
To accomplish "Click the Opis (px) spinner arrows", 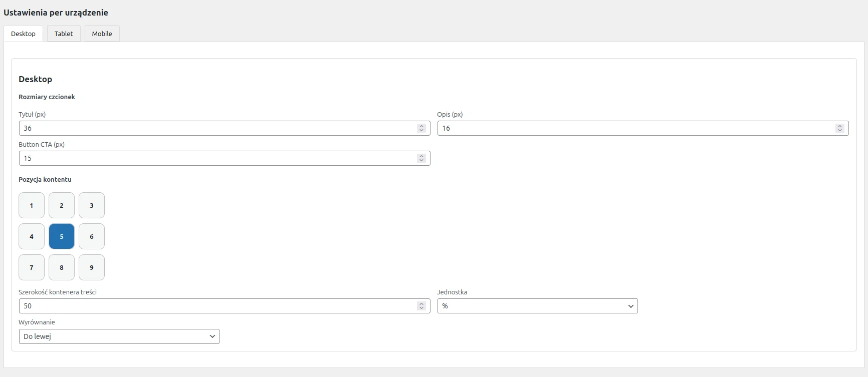I will 839,128.
